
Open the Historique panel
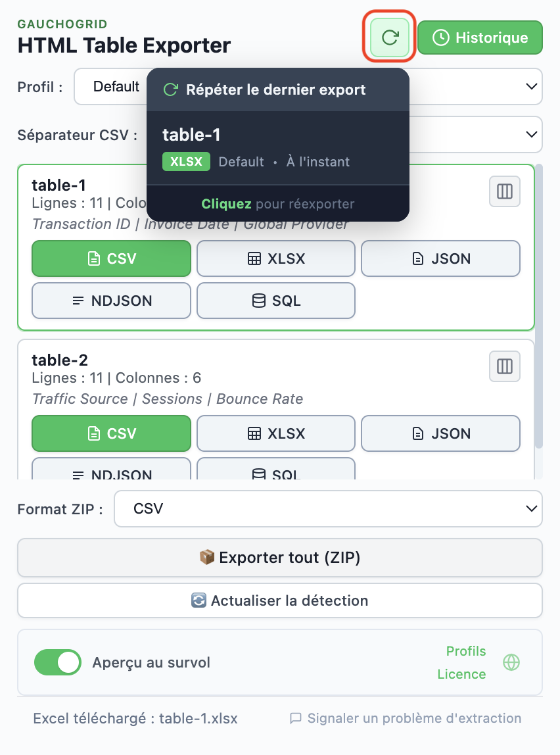click(x=480, y=37)
